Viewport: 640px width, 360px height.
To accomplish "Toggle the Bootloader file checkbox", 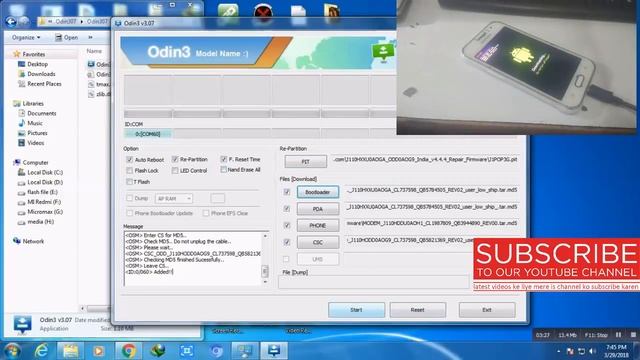I will coord(287,192).
